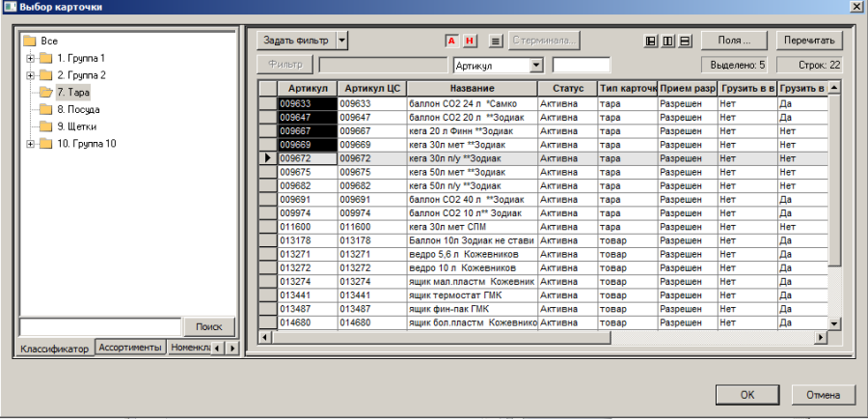Viewport: 868px width, 419px height.
Task: Open the 'Задать фильтр' dropdown arrow
Action: (342, 41)
